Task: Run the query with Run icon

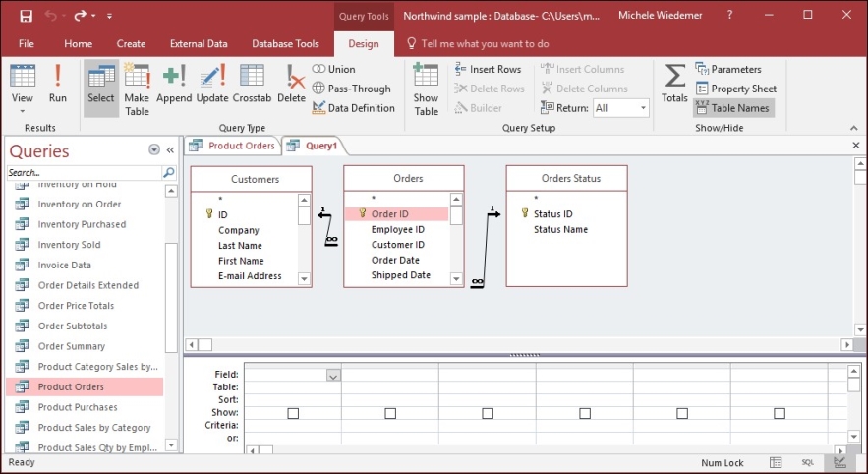Action: click(x=58, y=85)
